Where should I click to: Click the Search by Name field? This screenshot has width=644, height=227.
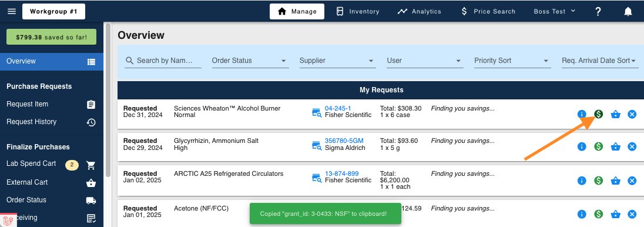coord(163,61)
